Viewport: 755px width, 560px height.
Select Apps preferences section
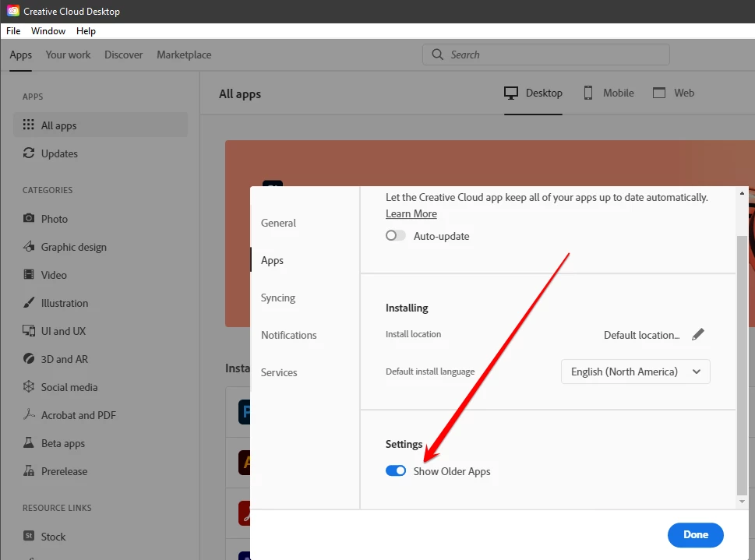(272, 260)
